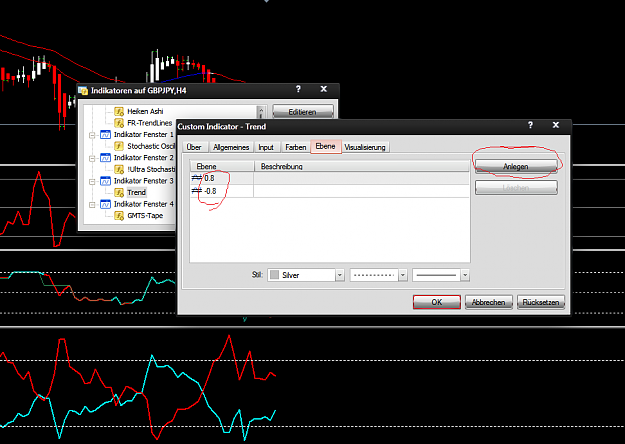Select Indikator Fenster 2 label
The width and height of the screenshot is (625, 444).
tap(144, 158)
